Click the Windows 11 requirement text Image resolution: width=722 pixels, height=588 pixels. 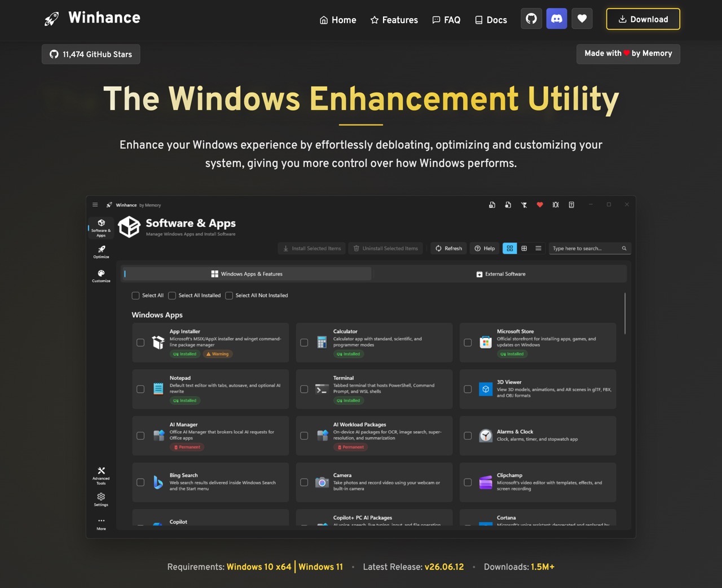[320, 567]
